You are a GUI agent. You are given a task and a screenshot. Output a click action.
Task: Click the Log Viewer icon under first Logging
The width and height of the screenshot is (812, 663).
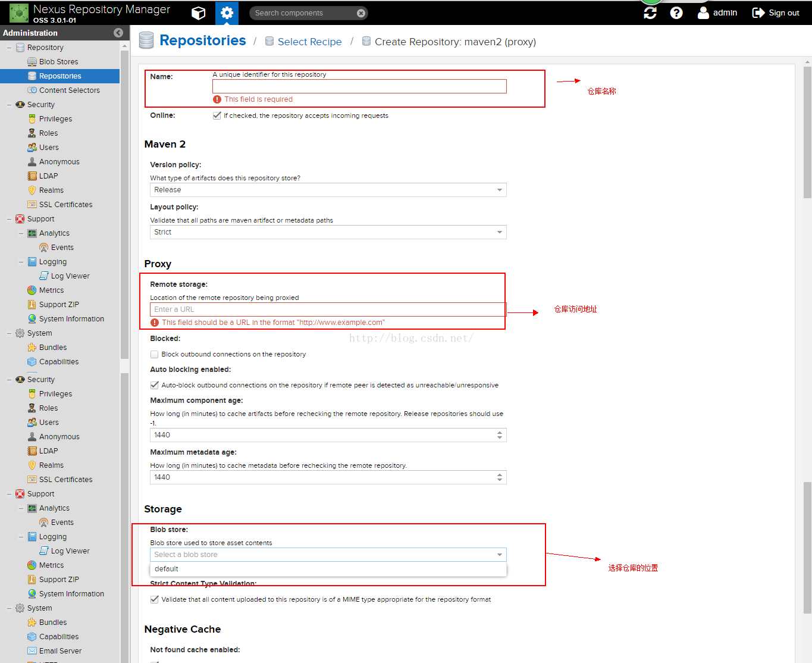[44, 276]
